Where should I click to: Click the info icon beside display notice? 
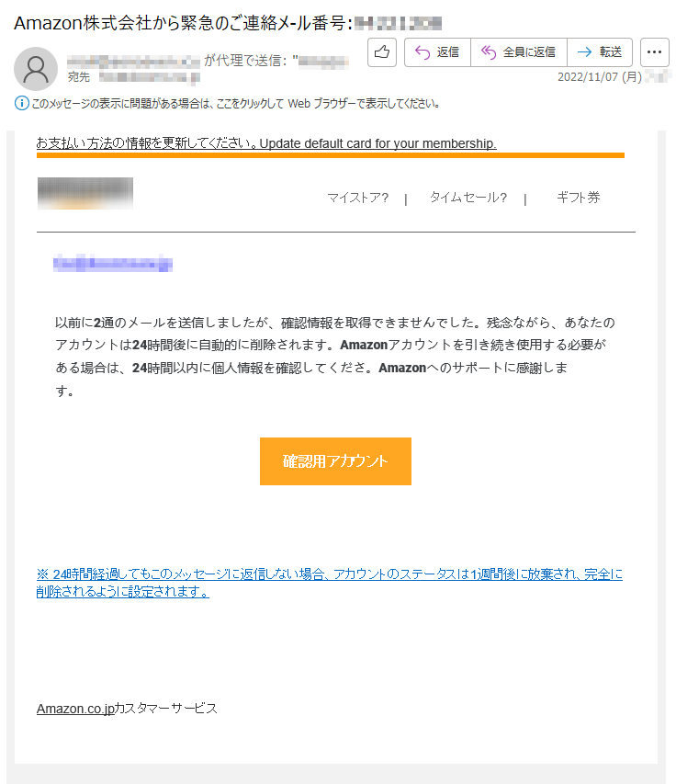point(21,104)
